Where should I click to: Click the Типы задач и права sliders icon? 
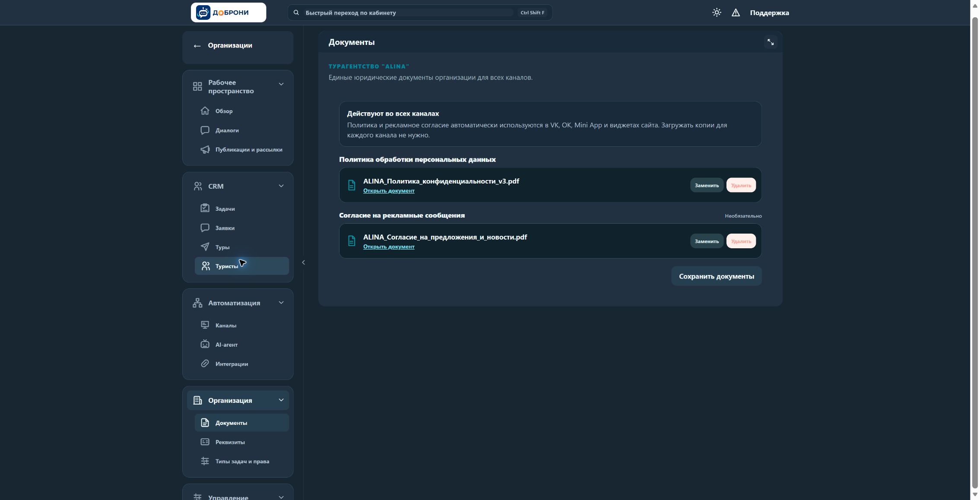[205, 461]
